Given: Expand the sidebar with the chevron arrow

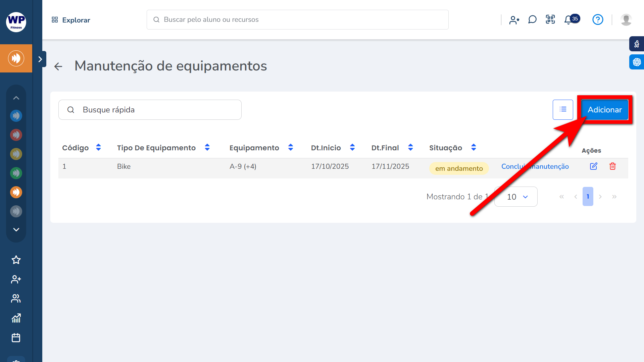Looking at the screenshot, I should (x=40, y=59).
